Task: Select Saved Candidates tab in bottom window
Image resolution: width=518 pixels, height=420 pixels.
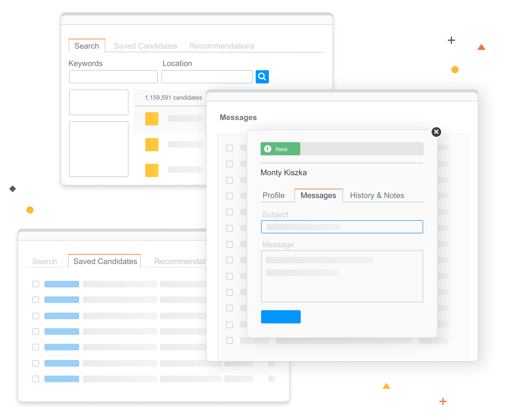Action: click(x=105, y=261)
